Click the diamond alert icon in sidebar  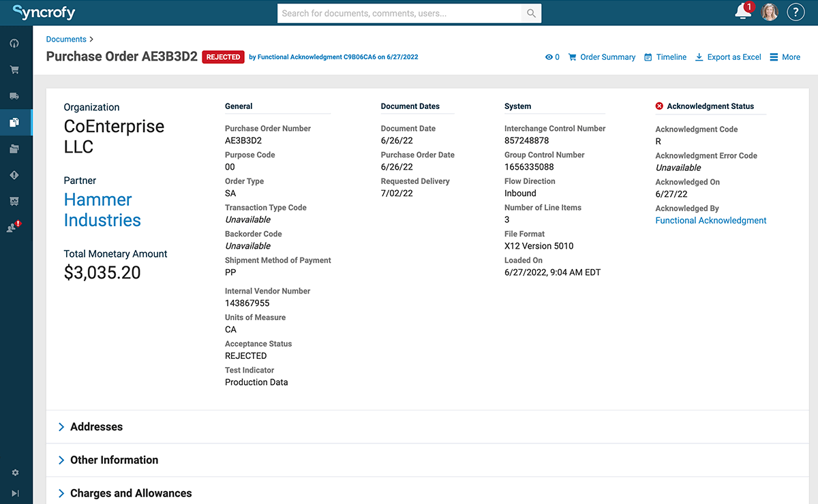pos(14,175)
